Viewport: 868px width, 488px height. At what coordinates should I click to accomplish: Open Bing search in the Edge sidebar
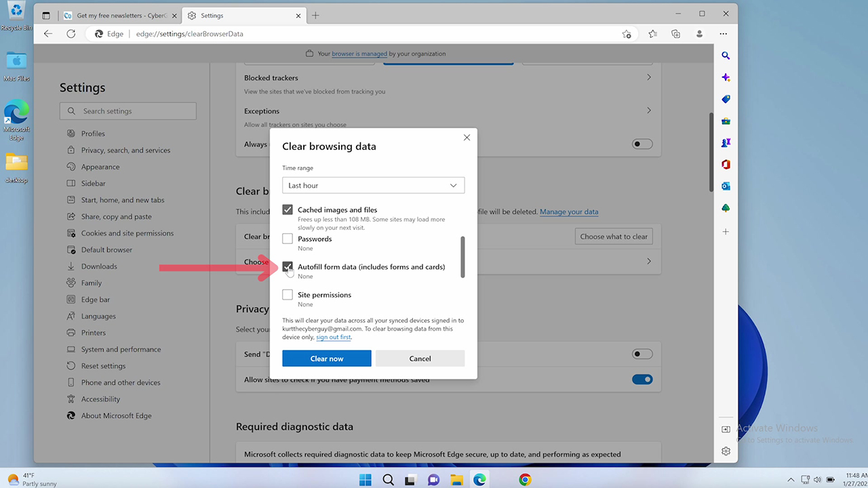(726, 56)
